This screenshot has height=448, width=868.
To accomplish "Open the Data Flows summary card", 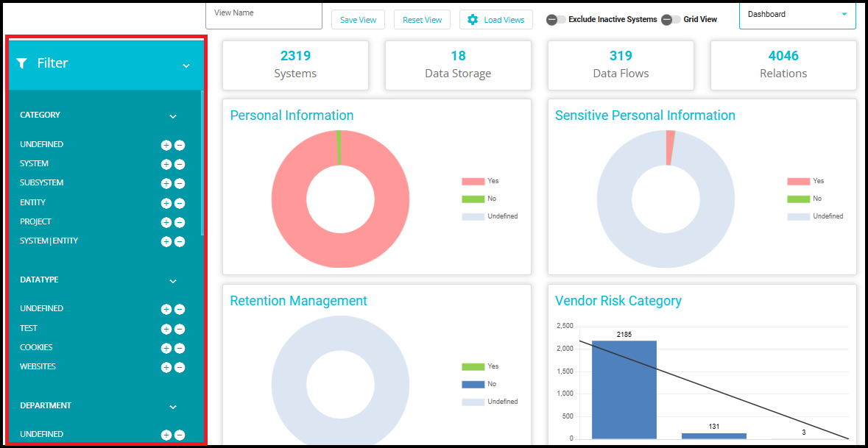I will (x=620, y=65).
